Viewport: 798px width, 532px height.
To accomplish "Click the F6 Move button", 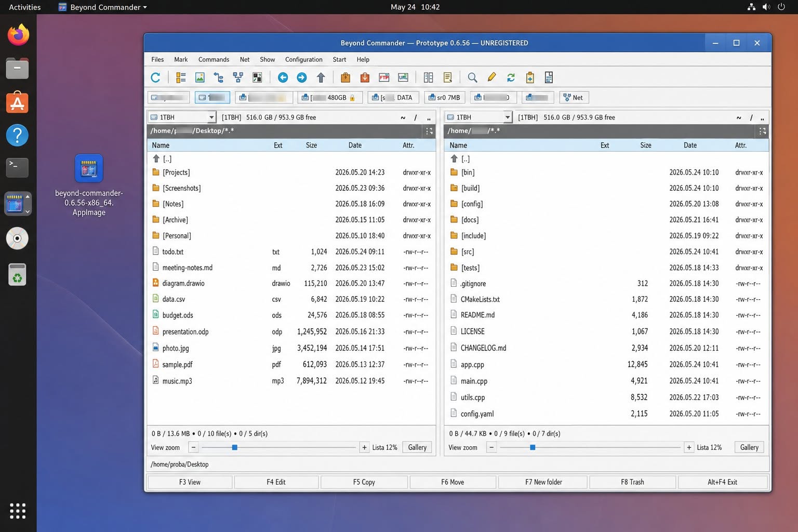I will (x=453, y=482).
